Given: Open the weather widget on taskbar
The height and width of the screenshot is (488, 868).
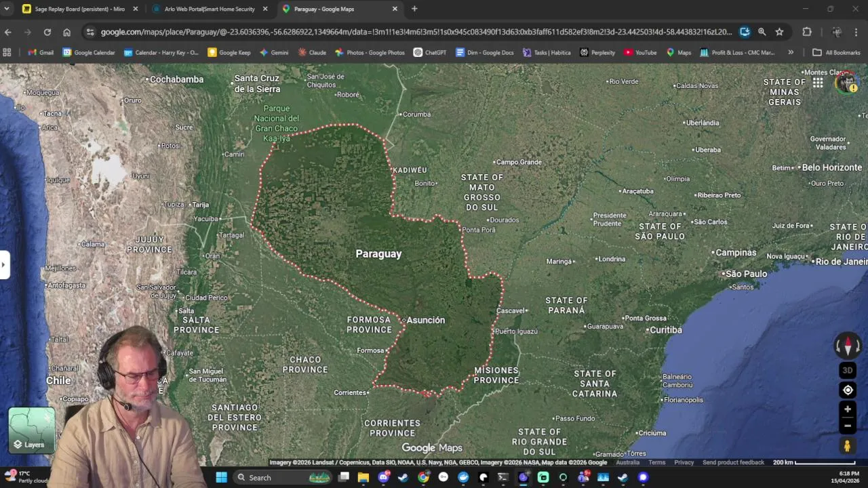Looking at the screenshot, I should point(24,477).
